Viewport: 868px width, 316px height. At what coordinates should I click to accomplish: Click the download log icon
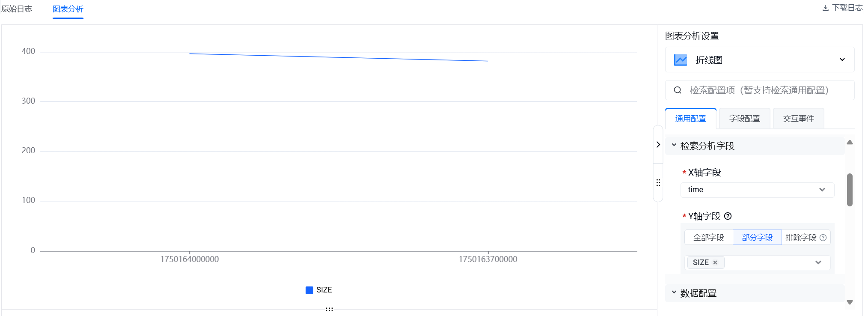point(826,8)
